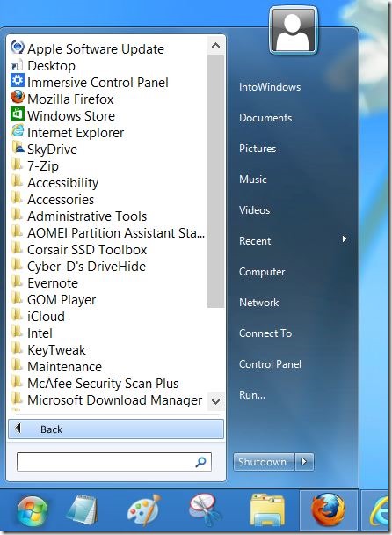392x535 pixels.
Task: Open File Explorer from the taskbar
Action: click(267, 511)
